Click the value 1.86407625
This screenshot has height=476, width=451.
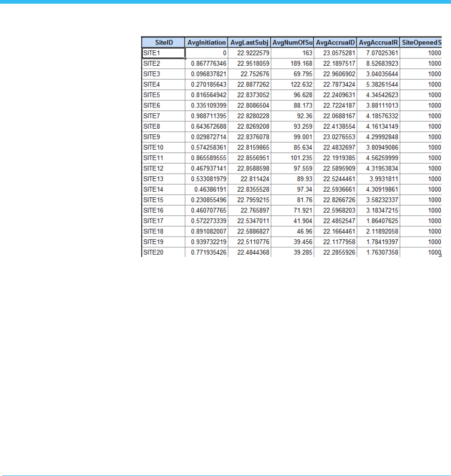pos(382,221)
